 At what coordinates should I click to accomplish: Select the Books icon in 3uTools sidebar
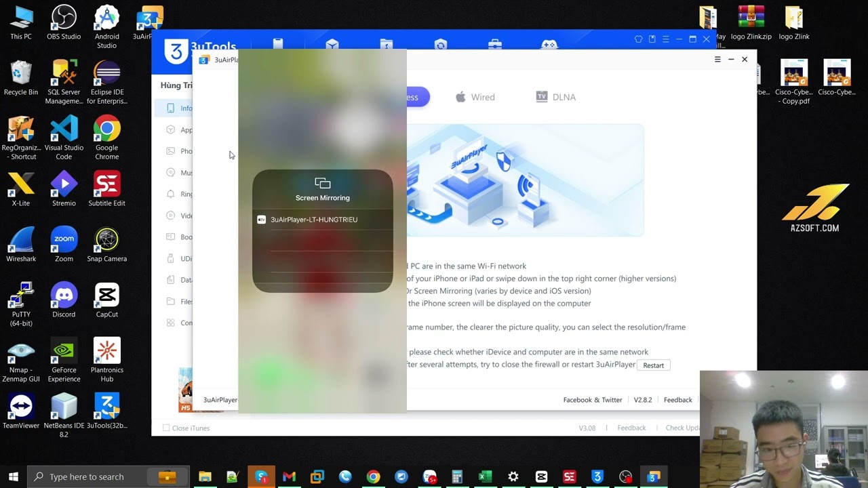coord(170,237)
